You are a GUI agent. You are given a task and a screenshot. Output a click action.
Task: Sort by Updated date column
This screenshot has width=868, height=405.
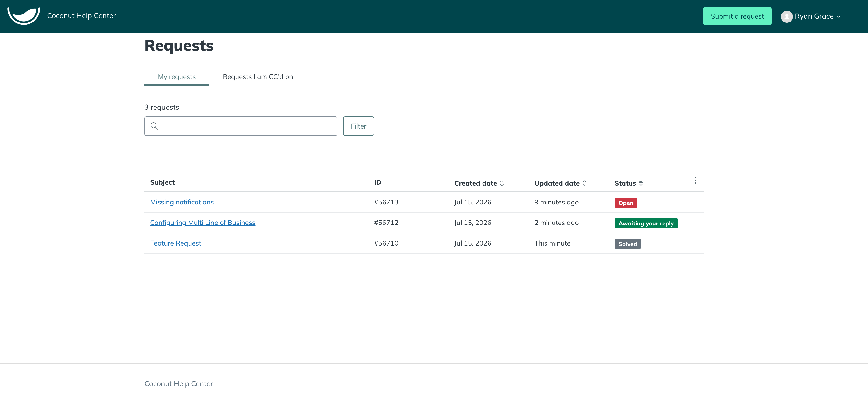click(x=560, y=183)
